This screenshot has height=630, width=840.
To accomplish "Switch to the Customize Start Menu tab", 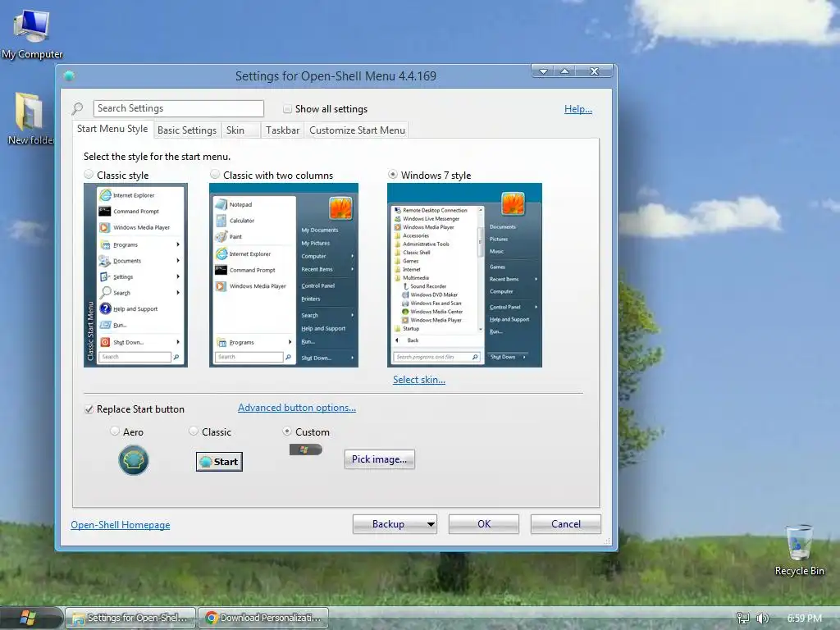I will pyautogui.click(x=357, y=130).
